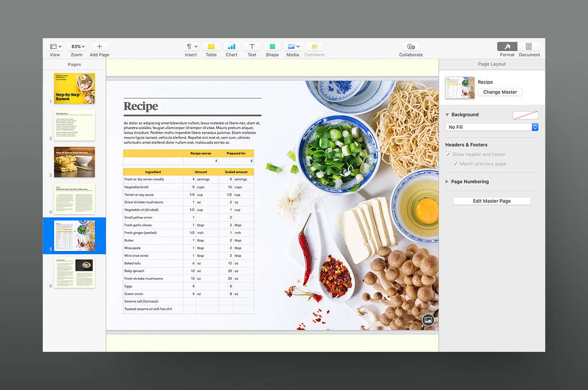Switch to the Document sidebar tab
The width and height of the screenshot is (588, 390).
click(x=529, y=46)
